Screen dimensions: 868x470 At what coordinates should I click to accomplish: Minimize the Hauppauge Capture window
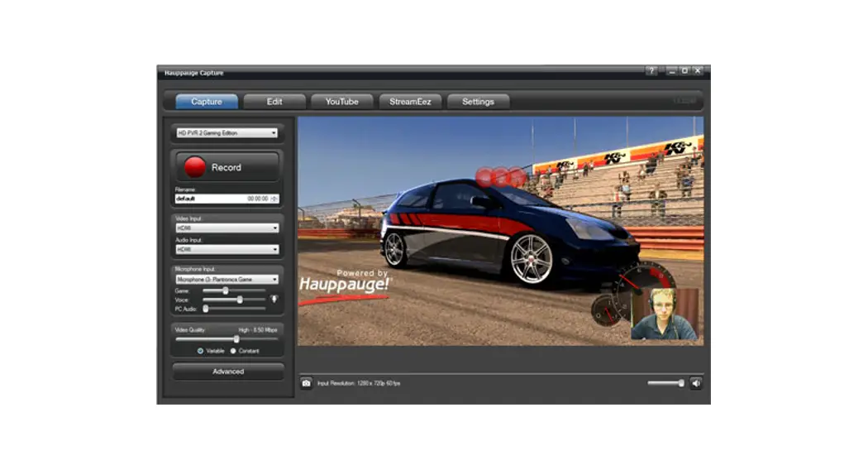tap(671, 71)
